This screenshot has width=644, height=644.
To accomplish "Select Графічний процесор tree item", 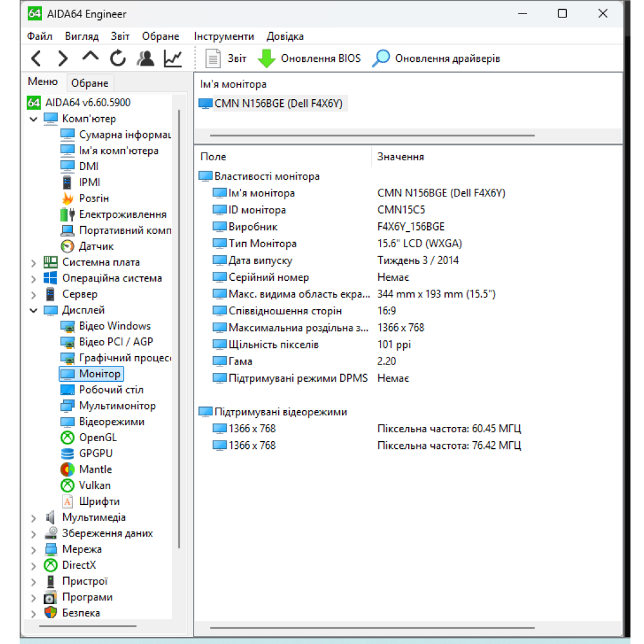I will point(115,357).
